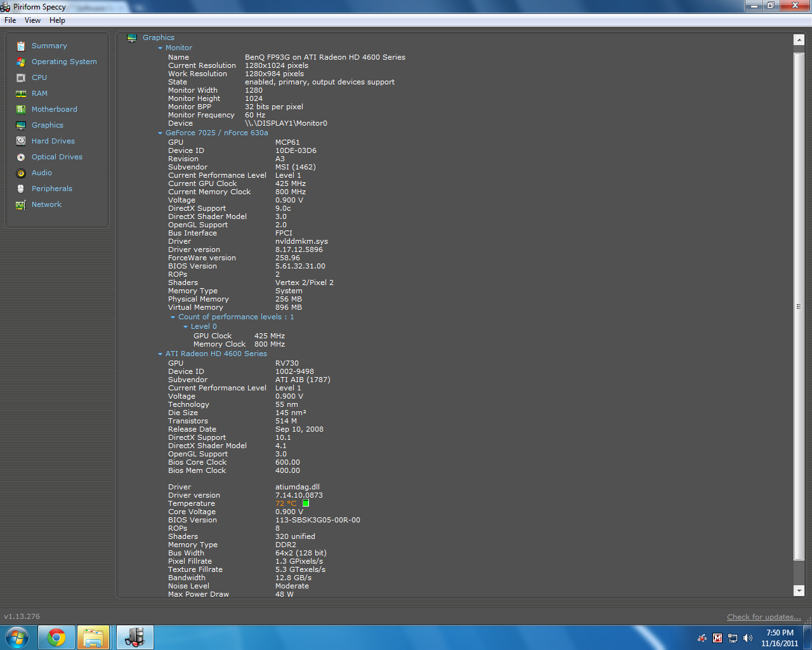Click the Check for updates link
The width and height of the screenshot is (812, 650).
[x=764, y=617]
